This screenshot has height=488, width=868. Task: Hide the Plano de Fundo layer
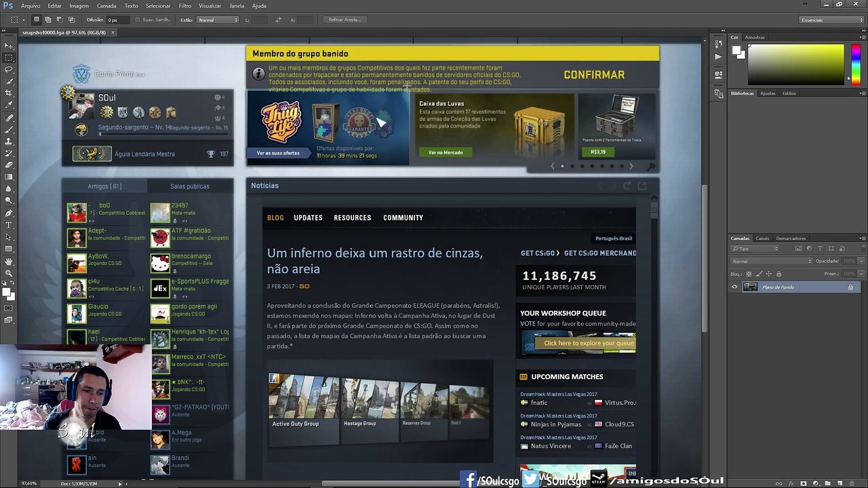[734, 287]
